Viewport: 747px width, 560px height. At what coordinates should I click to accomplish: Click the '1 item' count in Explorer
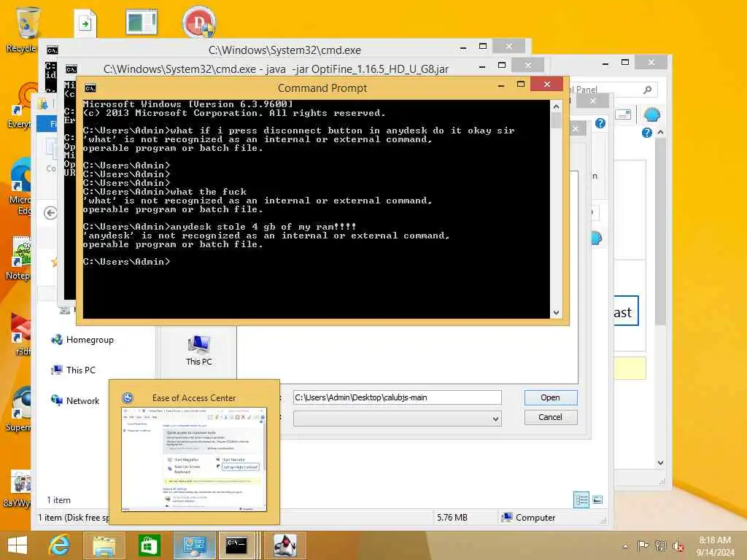coord(58,500)
